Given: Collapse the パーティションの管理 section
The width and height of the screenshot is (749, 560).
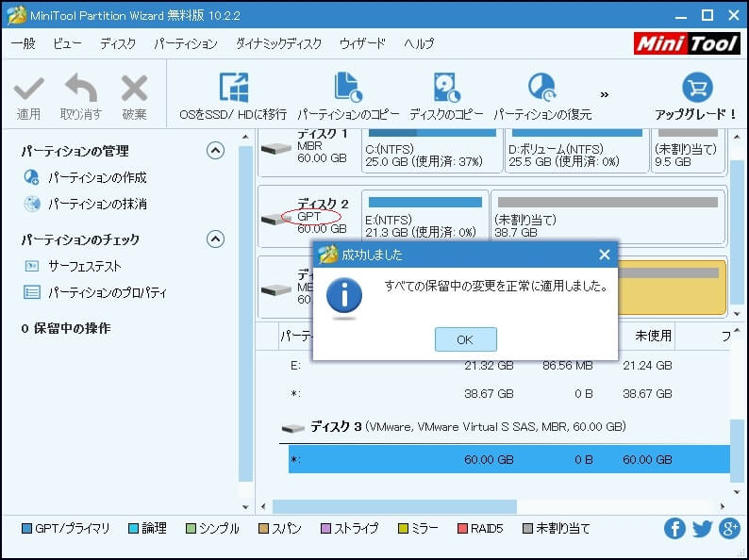Looking at the screenshot, I should (215, 151).
